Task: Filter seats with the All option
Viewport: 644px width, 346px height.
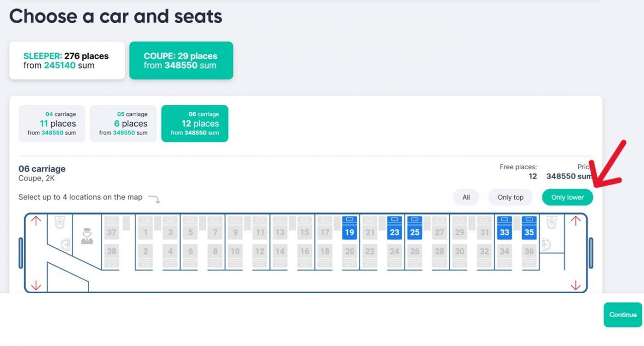Action: pos(466,197)
